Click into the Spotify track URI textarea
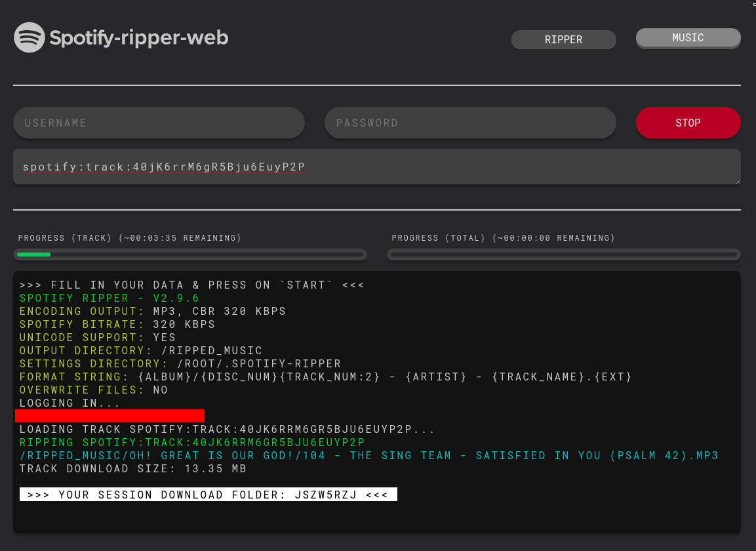Screen dimensions: 756x551 pyautogui.click(x=377, y=167)
